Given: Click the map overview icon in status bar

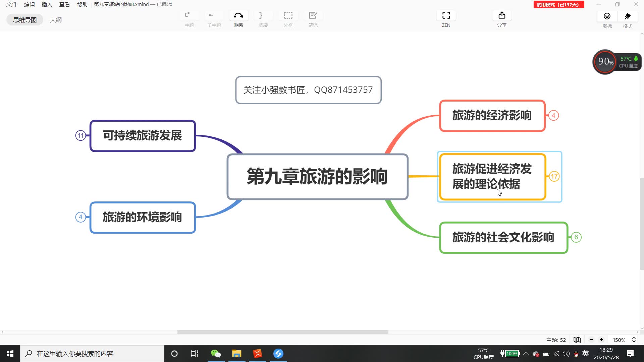Looking at the screenshot, I should 577,340.
